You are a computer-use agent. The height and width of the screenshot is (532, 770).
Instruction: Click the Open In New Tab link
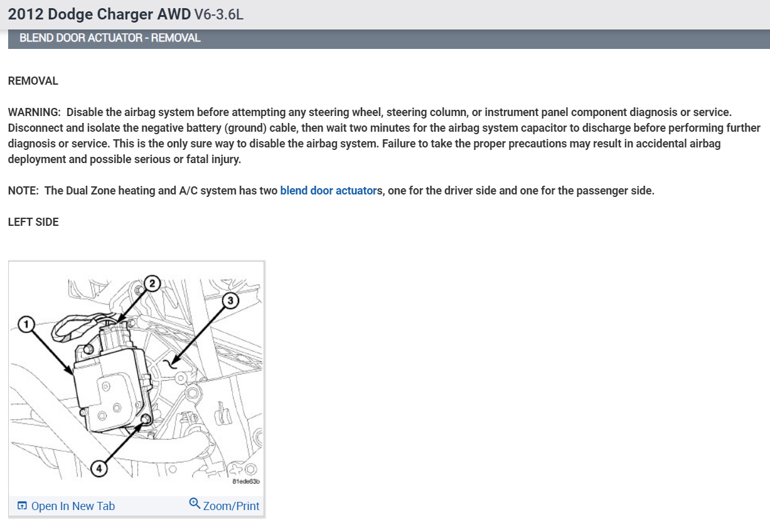click(x=73, y=506)
